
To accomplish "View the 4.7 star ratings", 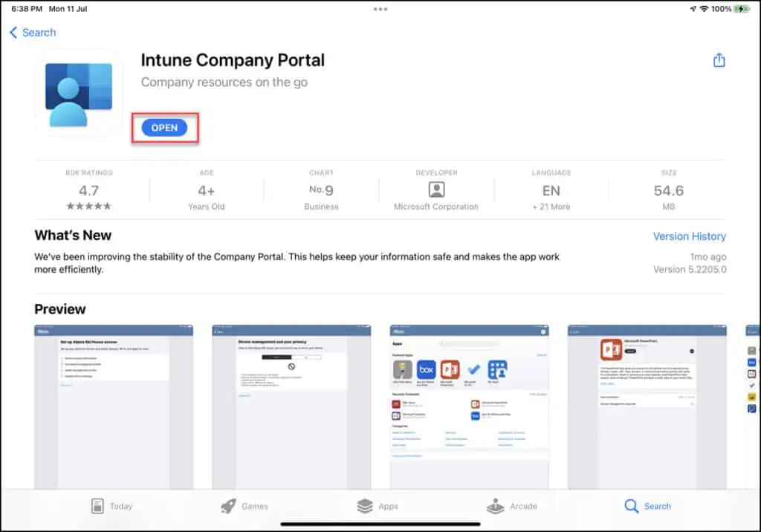I will pyautogui.click(x=89, y=190).
